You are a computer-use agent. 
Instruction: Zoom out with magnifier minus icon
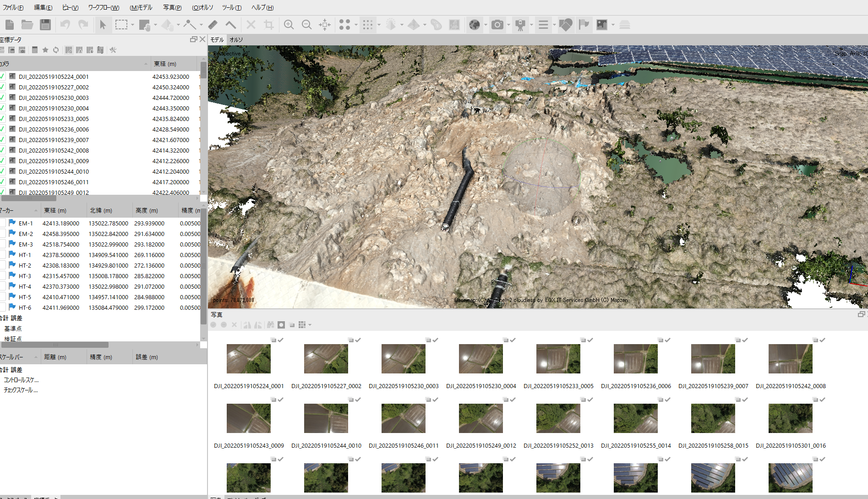(307, 25)
